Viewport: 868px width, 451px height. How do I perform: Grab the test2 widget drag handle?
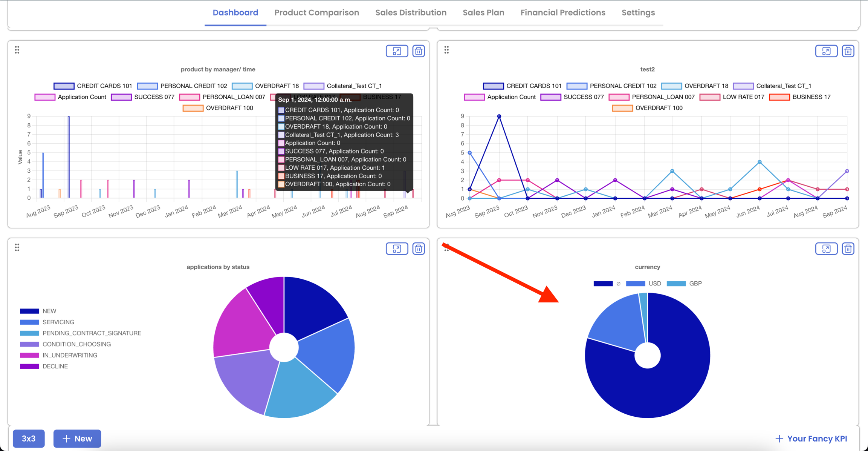click(446, 50)
